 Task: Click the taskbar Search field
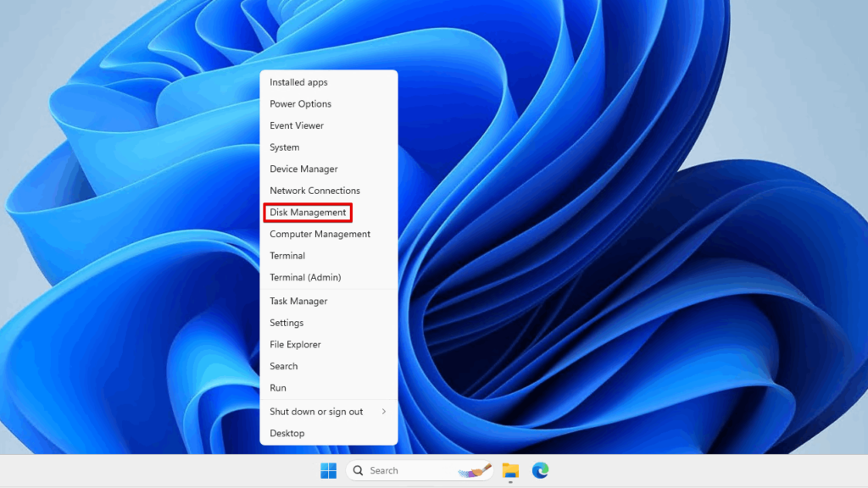(420, 470)
